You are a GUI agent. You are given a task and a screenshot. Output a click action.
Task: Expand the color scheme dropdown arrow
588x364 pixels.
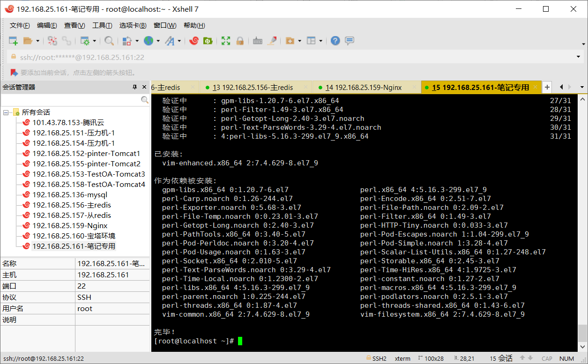137,41
